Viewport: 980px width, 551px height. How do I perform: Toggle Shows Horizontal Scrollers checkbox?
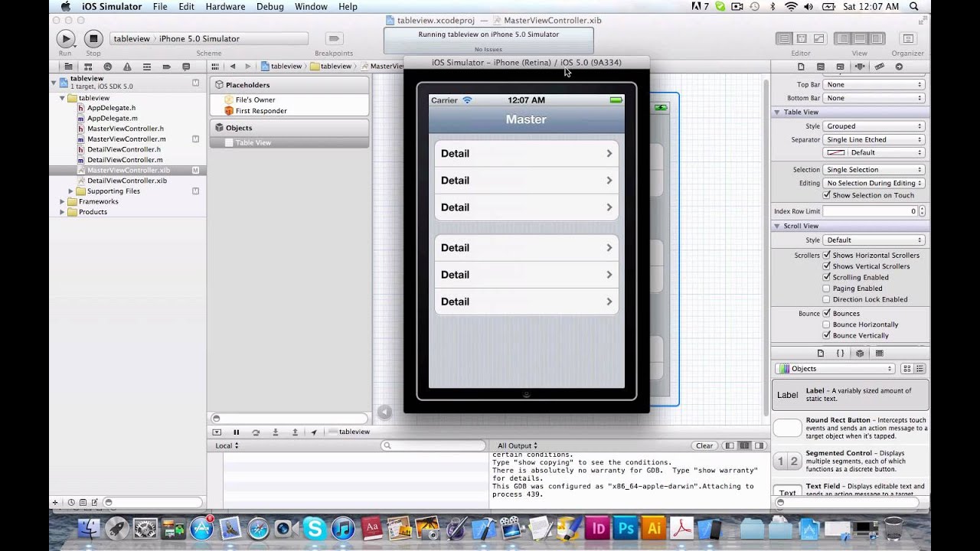(827, 255)
